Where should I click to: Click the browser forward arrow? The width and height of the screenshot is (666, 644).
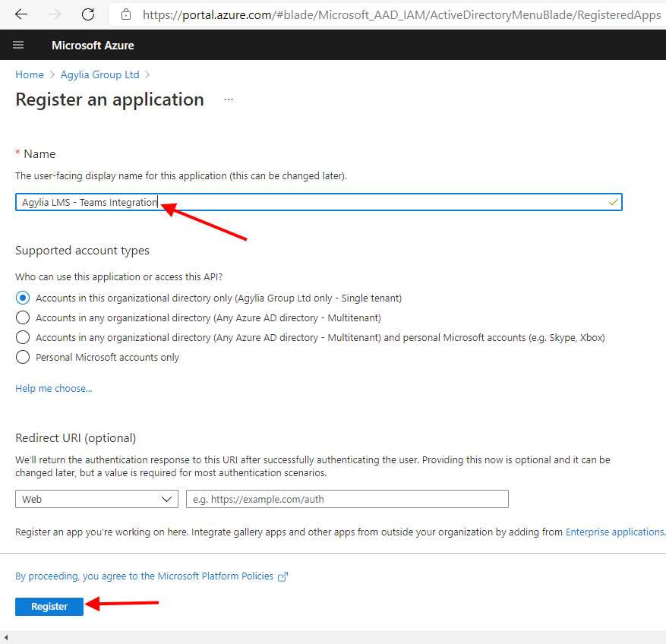click(55, 14)
